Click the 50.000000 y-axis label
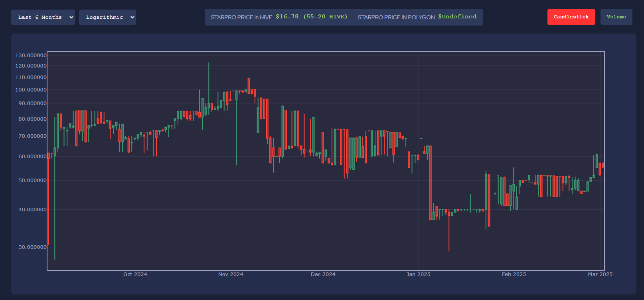The image size is (644, 300). [x=32, y=180]
